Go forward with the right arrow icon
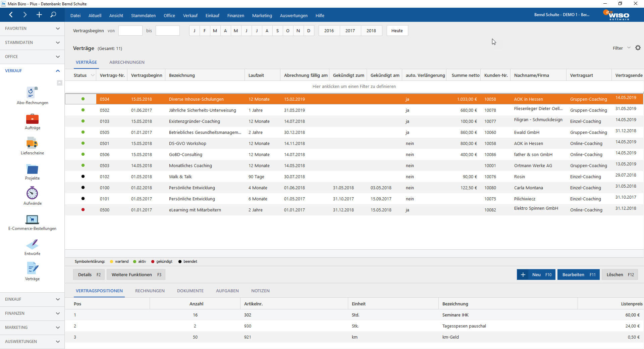644x349 pixels. 25,15
